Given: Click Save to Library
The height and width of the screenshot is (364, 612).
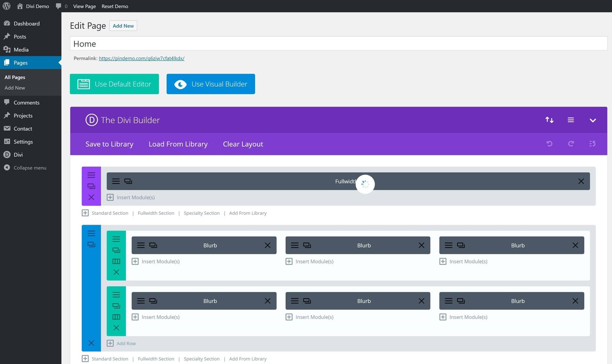Looking at the screenshot, I should [x=109, y=144].
